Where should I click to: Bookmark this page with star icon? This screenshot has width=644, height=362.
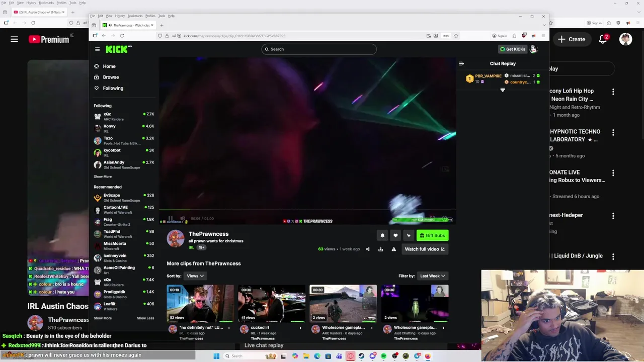(x=456, y=36)
